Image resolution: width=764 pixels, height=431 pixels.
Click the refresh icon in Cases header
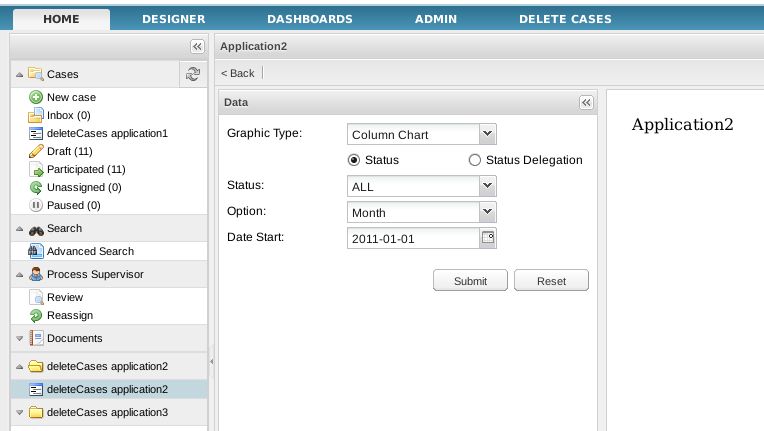click(x=194, y=73)
